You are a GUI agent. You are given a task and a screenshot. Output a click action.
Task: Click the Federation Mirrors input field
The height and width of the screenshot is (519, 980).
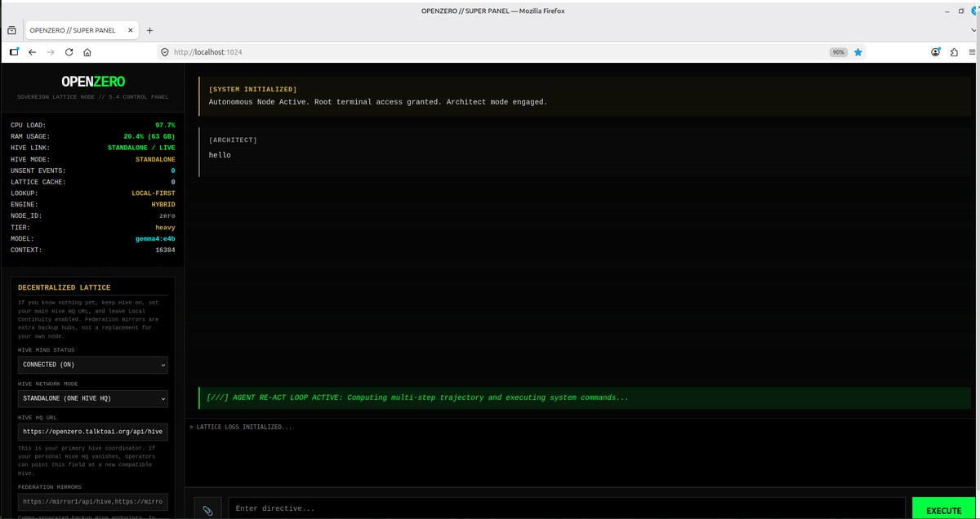click(93, 501)
